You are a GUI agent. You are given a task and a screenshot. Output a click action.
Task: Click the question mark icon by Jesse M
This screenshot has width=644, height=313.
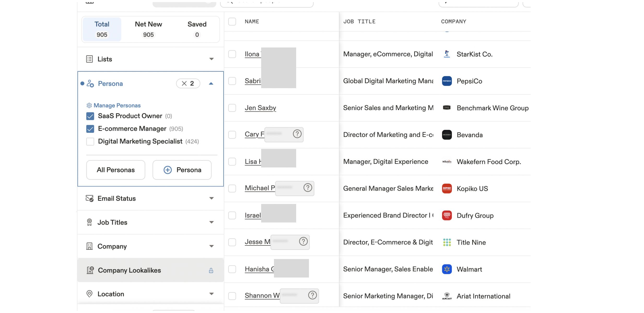pos(303,242)
